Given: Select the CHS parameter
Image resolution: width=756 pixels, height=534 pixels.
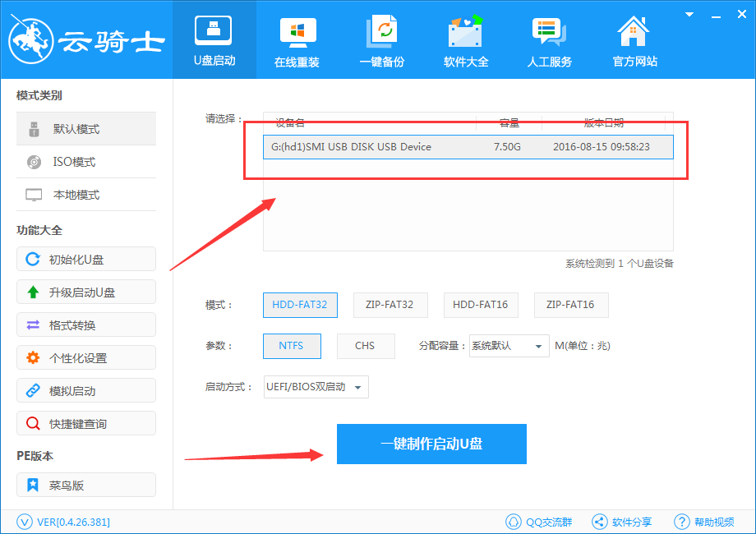Looking at the screenshot, I should pyautogui.click(x=366, y=346).
